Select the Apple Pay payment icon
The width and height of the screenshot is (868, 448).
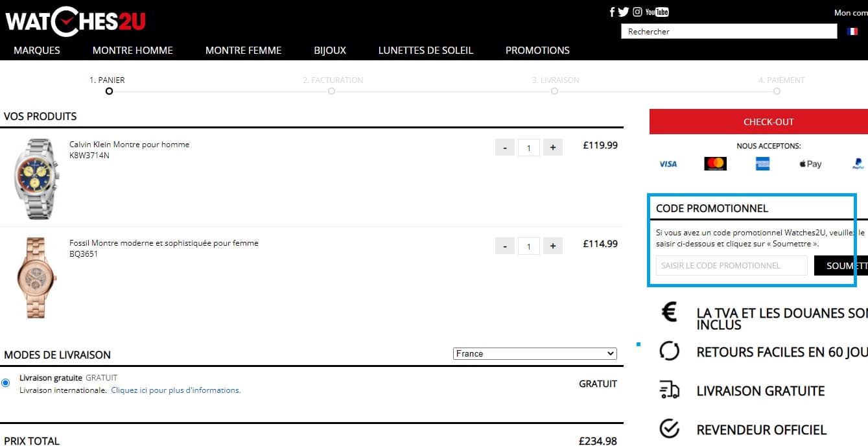point(809,164)
